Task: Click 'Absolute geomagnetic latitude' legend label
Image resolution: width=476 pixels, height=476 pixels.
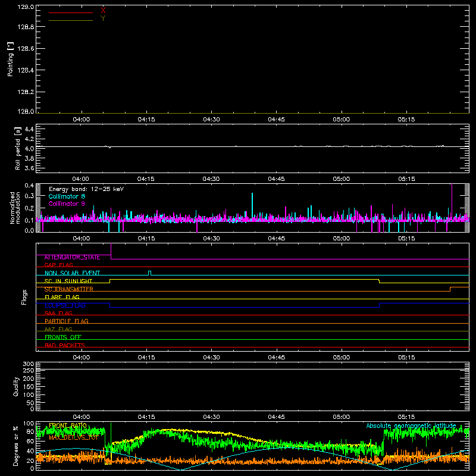Action: point(411,425)
